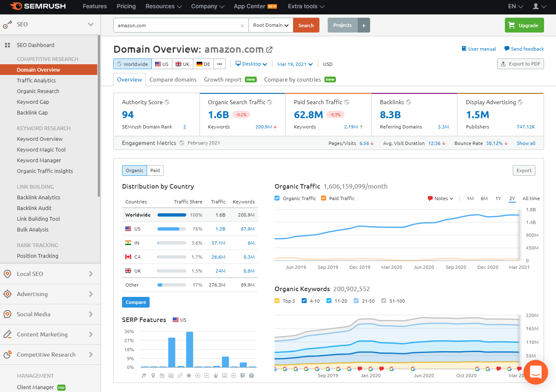Viewport: 556px width, 392px height.
Task: Click Export to PDF button
Action: (521, 64)
